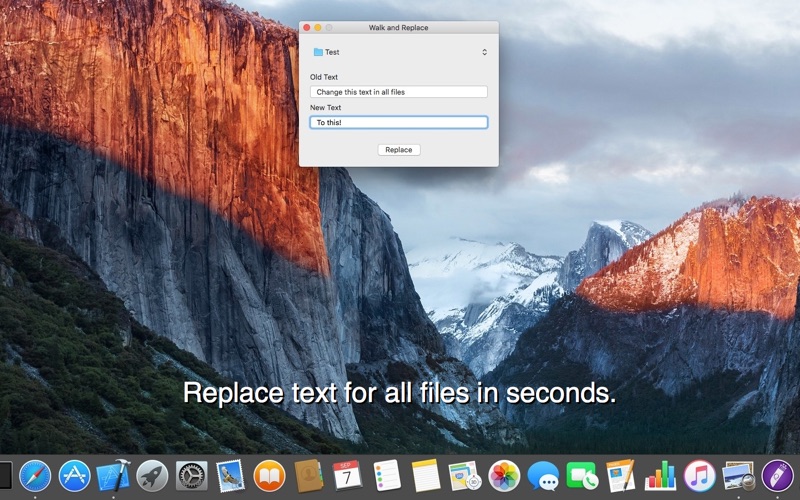Click the Replace button

click(399, 149)
